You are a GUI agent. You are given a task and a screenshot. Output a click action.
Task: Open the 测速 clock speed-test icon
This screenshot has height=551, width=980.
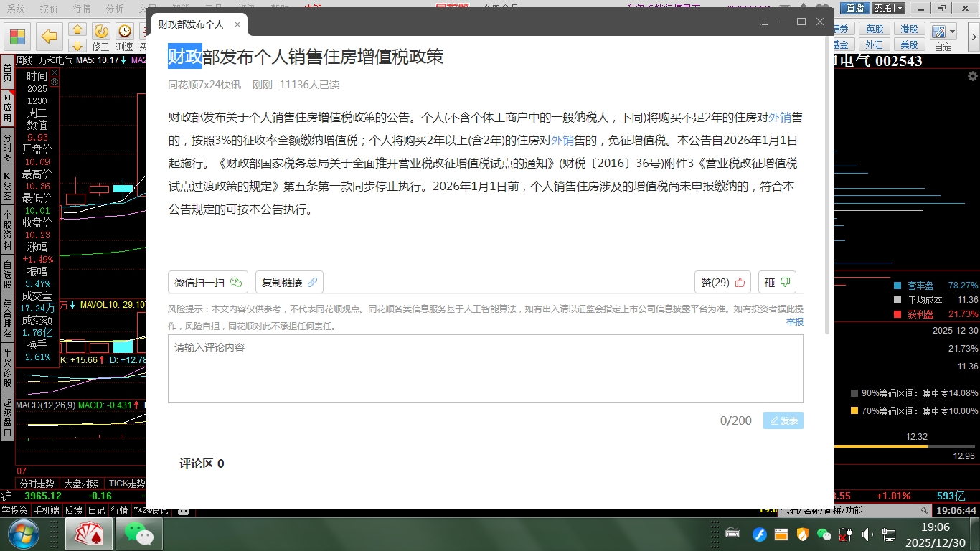(125, 31)
